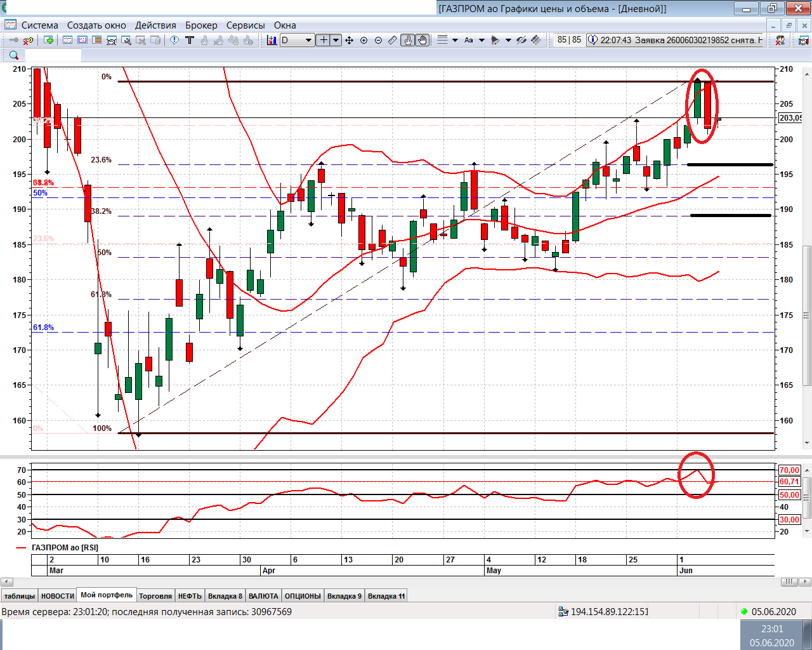The height and width of the screenshot is (650, 812).
Task: Switch to the Вкладка 8 tab
Action: pyautogui.click(x=225, y=596)
